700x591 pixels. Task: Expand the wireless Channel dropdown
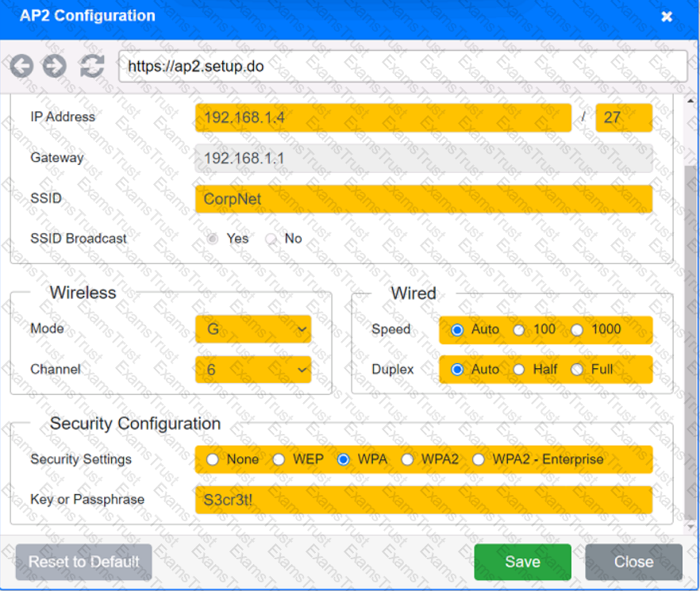click(253, 370)
